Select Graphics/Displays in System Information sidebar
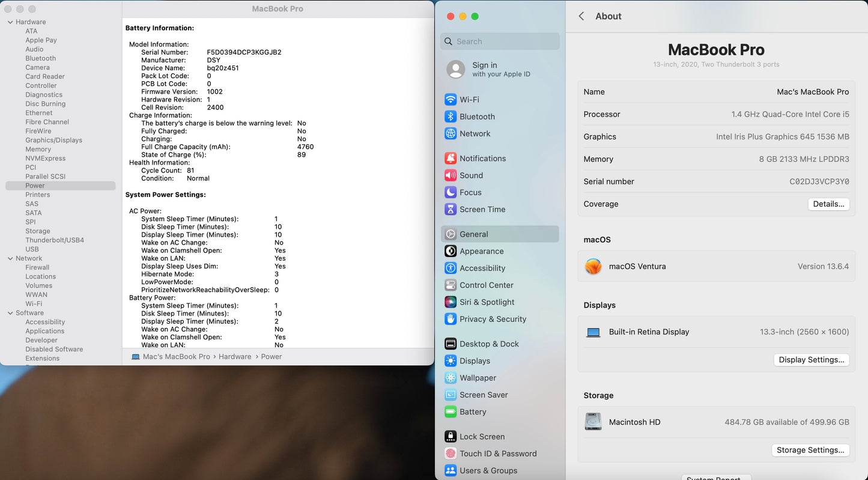The width and height of the screenshot is (868, 480). (53, 140)
